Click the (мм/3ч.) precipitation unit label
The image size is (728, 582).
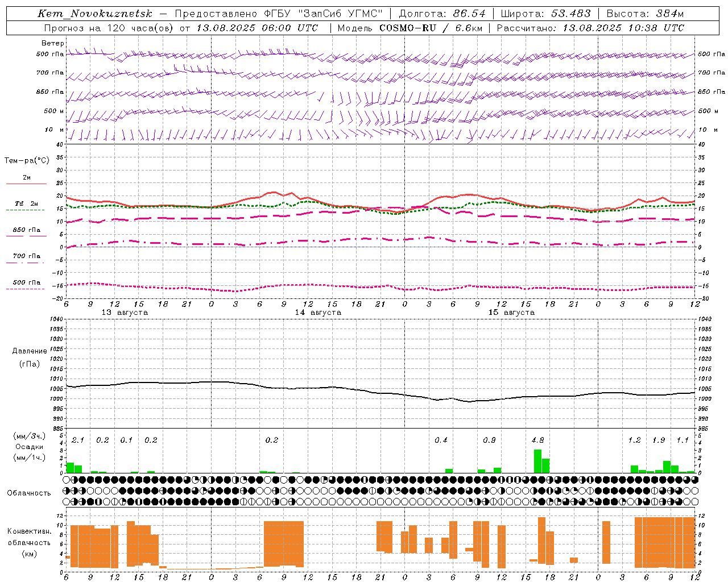pos(29,436)
